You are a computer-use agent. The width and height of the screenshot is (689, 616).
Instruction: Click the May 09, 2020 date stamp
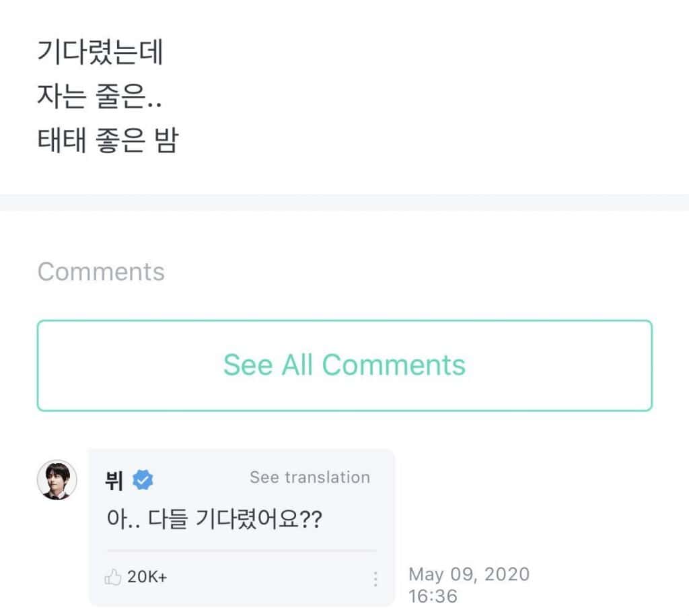click(469, 574)
